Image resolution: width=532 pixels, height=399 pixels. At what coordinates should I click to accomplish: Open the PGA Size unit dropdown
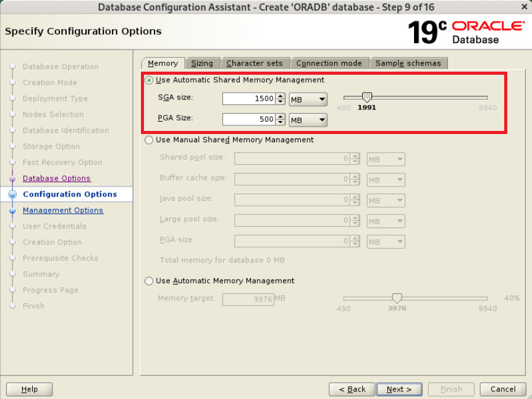pos(308,120)
